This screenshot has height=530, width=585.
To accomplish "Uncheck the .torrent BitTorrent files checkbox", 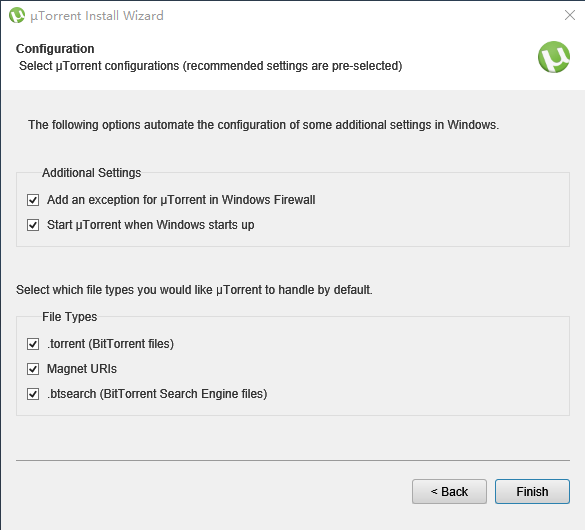I will 33,344.
